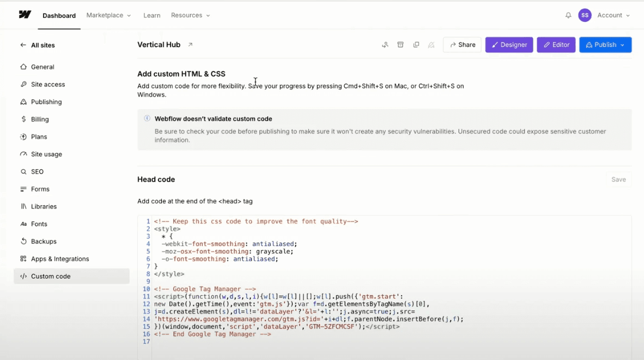
Task: Click the Vertical Hub site title
Action: (x=159, y=44)
